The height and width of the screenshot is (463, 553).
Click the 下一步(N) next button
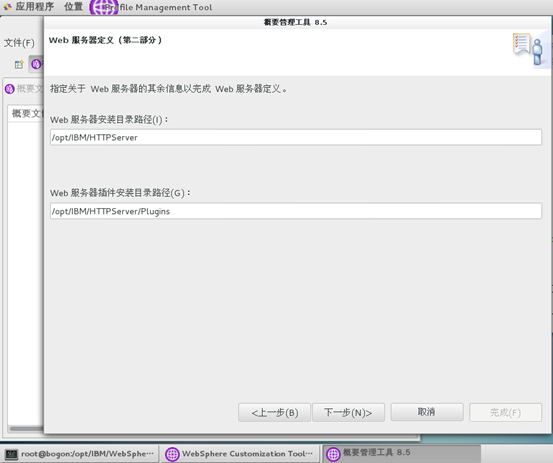point(348,412)
